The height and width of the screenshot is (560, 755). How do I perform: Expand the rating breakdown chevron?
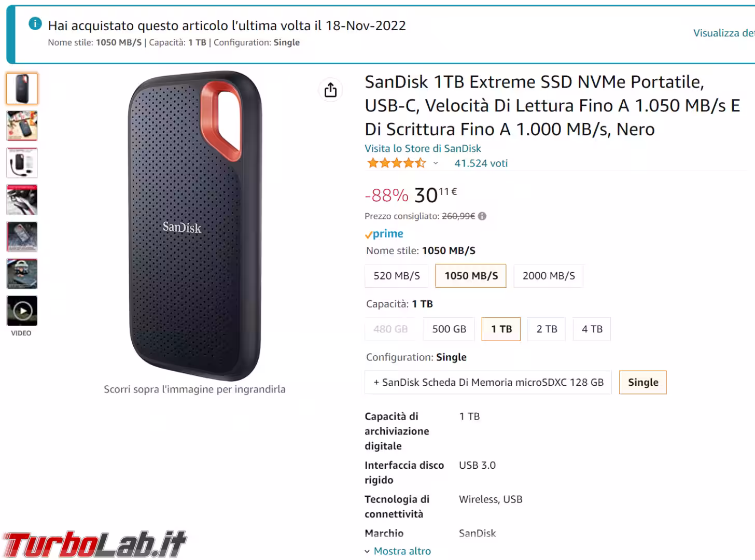(x=436, y=163)
